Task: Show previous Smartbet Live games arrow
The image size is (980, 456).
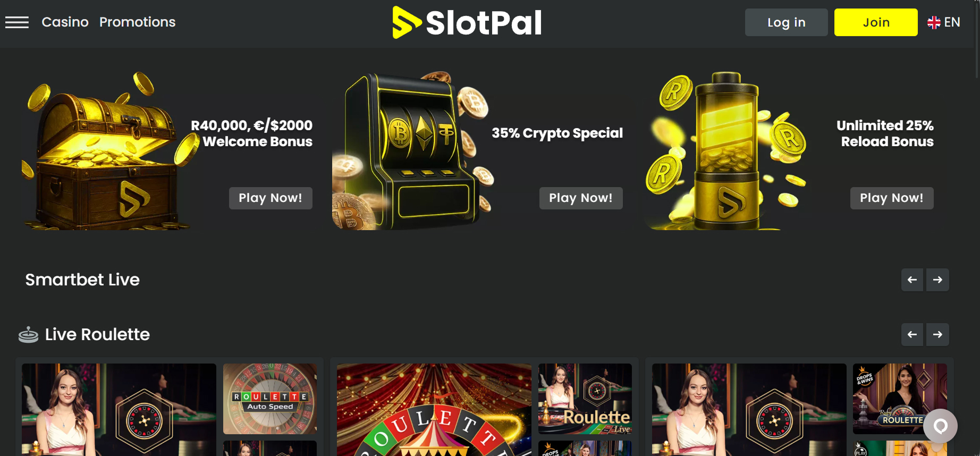Action: pos(912,280)
